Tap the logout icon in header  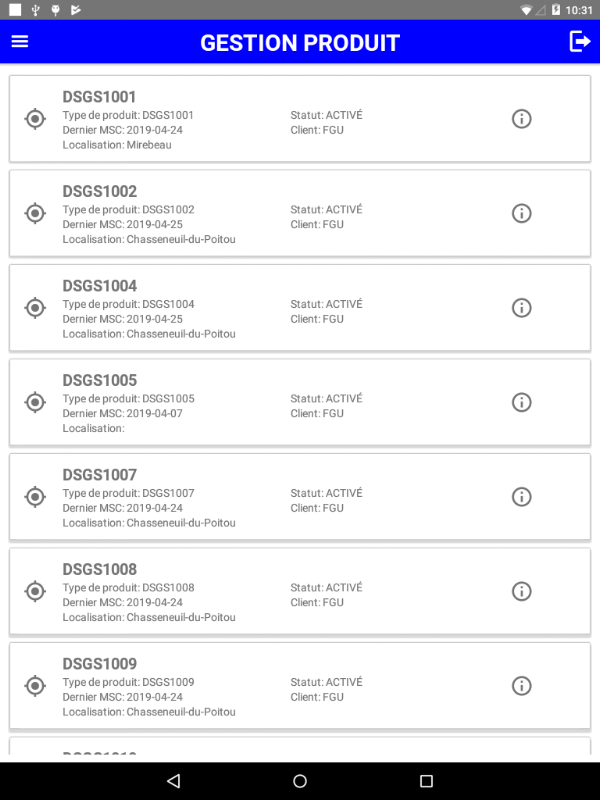(x=580, y=41)
